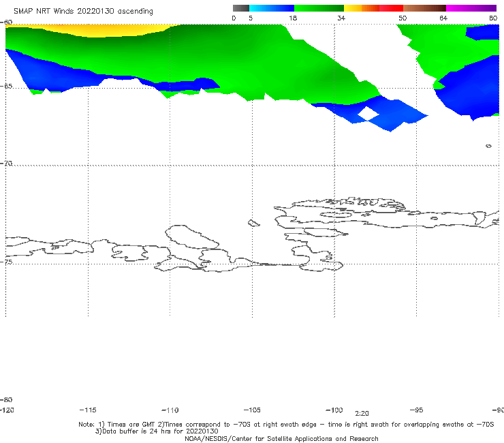
Task: Click the small white diamond gap in blue swath
Action: (x=368, y=114)
